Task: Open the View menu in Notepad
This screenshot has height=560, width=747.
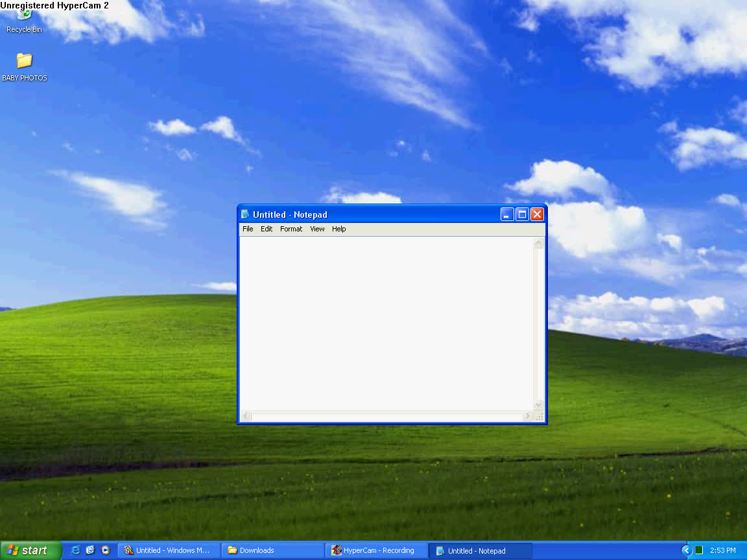Action: click(317, 229)
